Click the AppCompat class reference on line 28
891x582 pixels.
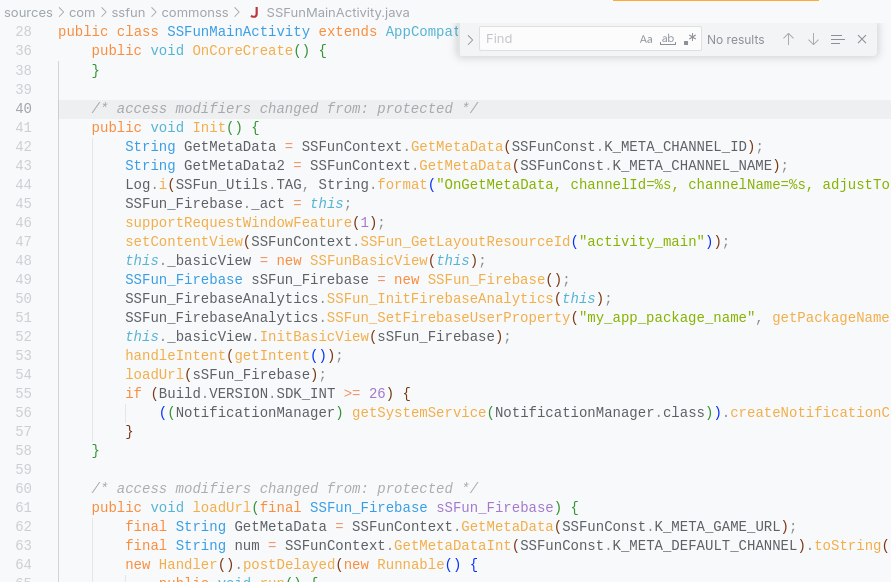[422, 31]
